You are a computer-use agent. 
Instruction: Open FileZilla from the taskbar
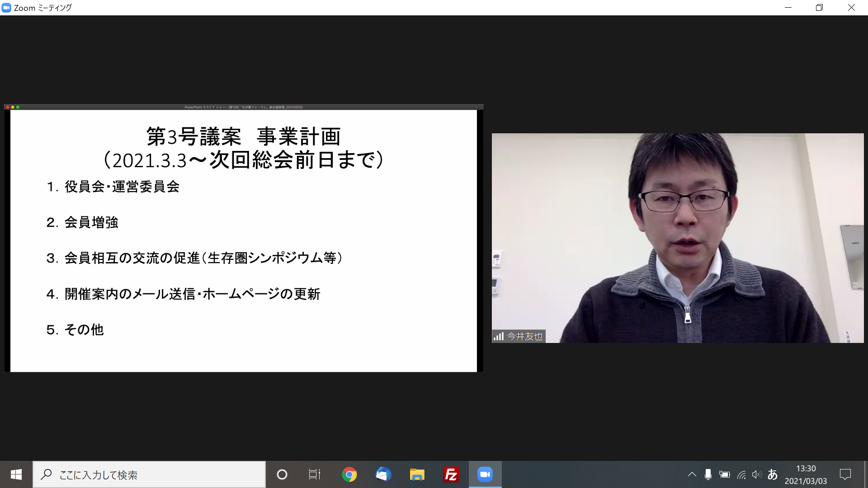[x=451, y=474]
